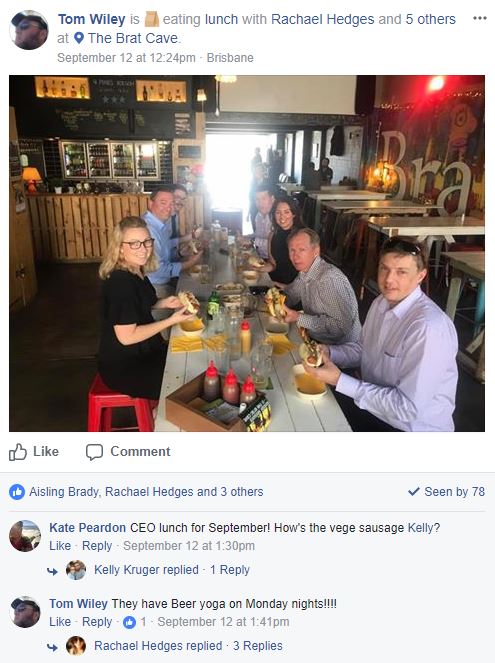Click the location pin icon
The height and width of the screenshot is (663, 495).
(79, 38)
